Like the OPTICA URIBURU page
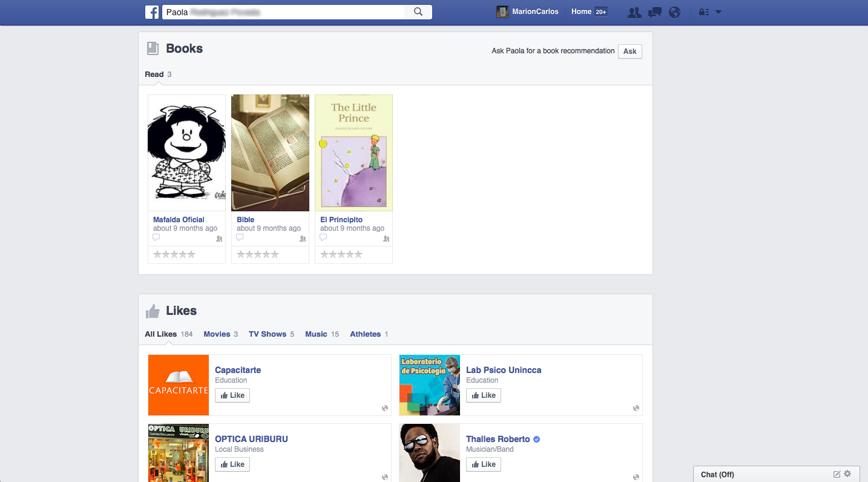The height and width of the screenshot is (482, 868). (x=232, y=464)
